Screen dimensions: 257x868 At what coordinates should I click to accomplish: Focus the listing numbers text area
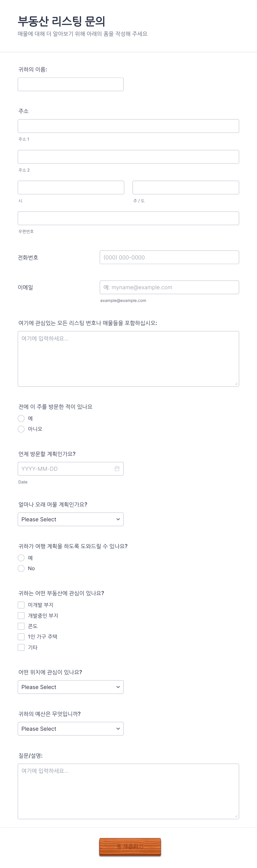click(x=128, y=359)
